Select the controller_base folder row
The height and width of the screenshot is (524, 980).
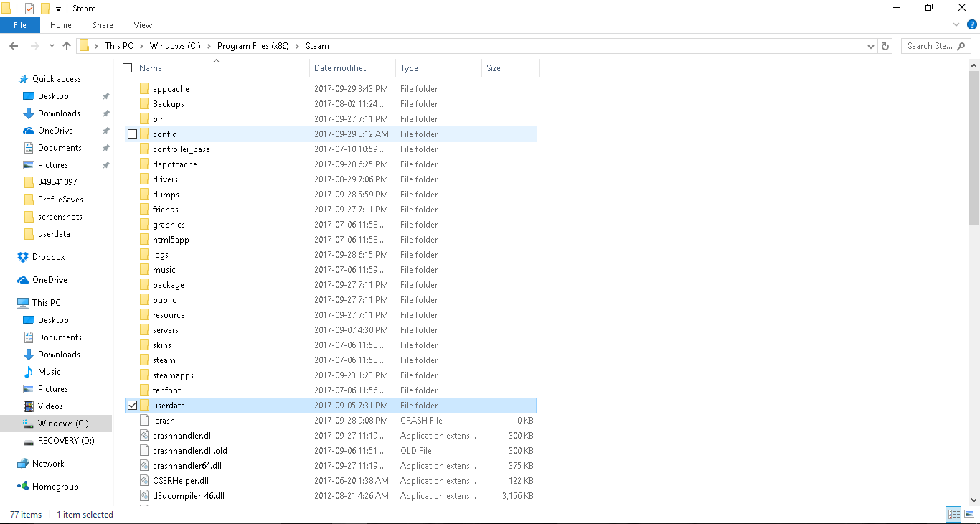click(x=331, y=149)
